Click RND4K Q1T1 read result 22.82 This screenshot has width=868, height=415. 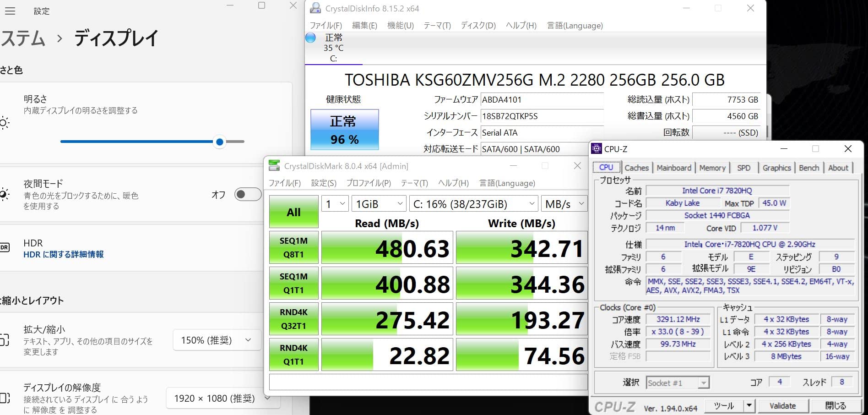(387, 355)
